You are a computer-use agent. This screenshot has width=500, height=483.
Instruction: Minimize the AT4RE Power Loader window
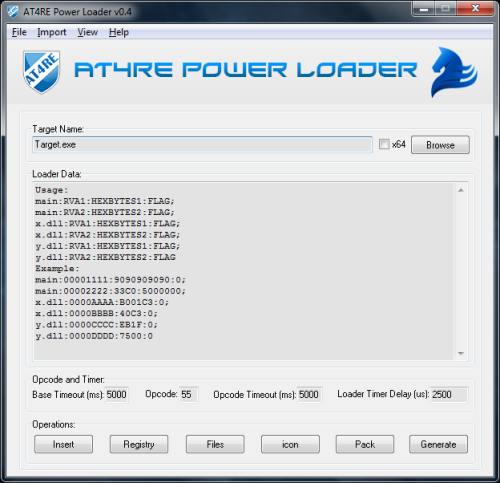424,9
